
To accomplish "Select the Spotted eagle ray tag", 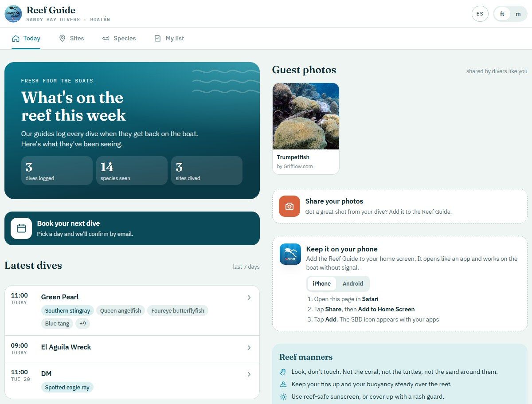I will (67, 387).
